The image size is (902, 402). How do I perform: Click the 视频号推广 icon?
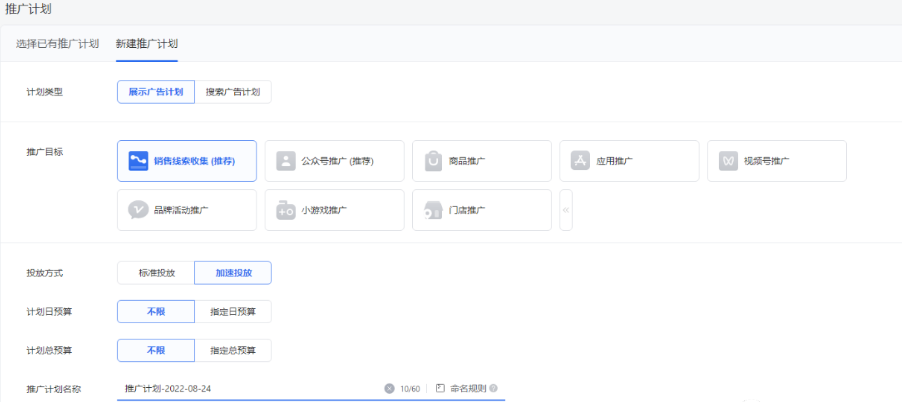point(728,161)
